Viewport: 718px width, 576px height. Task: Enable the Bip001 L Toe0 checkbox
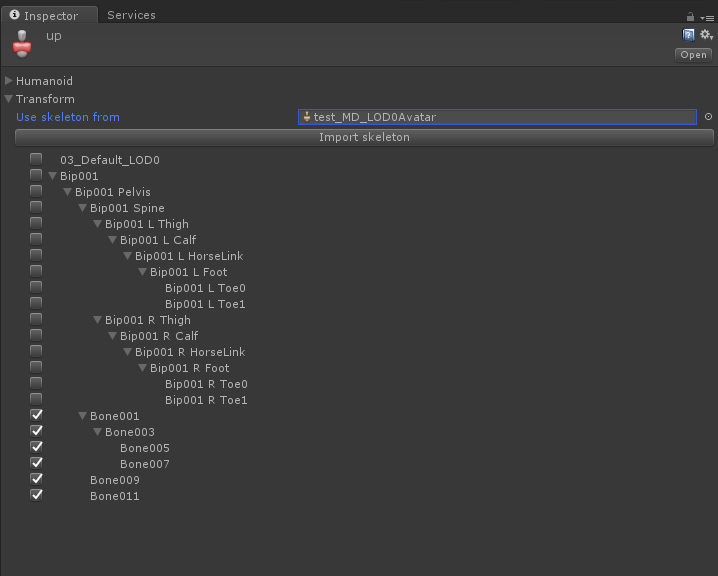coord(36,287)
